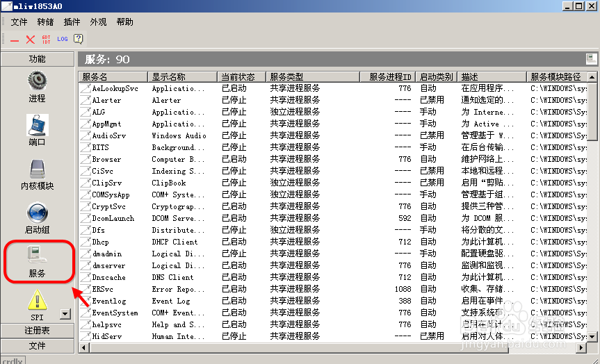The width and height of the screenshot is (600, 364).
Task: Click the service icon beside AeLookupSvc
Action: [85, 88]
